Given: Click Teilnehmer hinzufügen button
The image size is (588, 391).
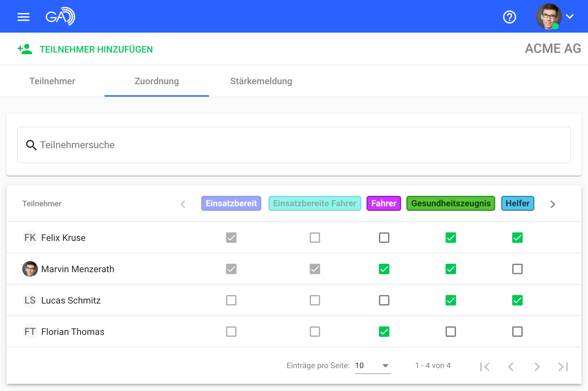Looking at the screenshot, I should (x=96, y=49).
